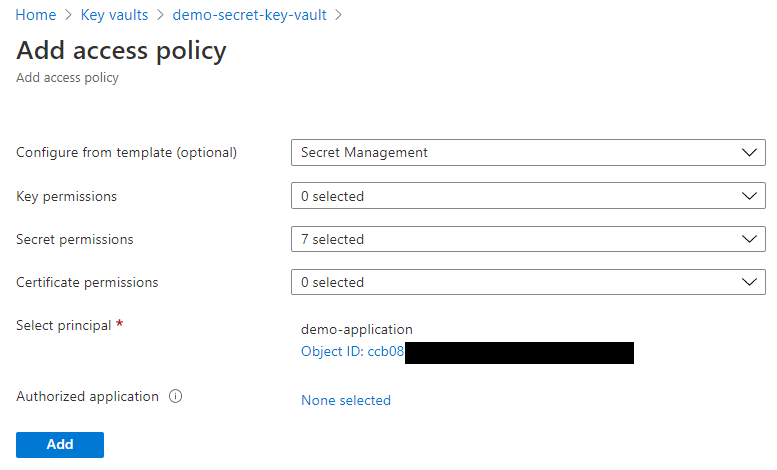Click the Configure from template label
The height and width of the screenshot is (470, 777).
pos(126,153)
